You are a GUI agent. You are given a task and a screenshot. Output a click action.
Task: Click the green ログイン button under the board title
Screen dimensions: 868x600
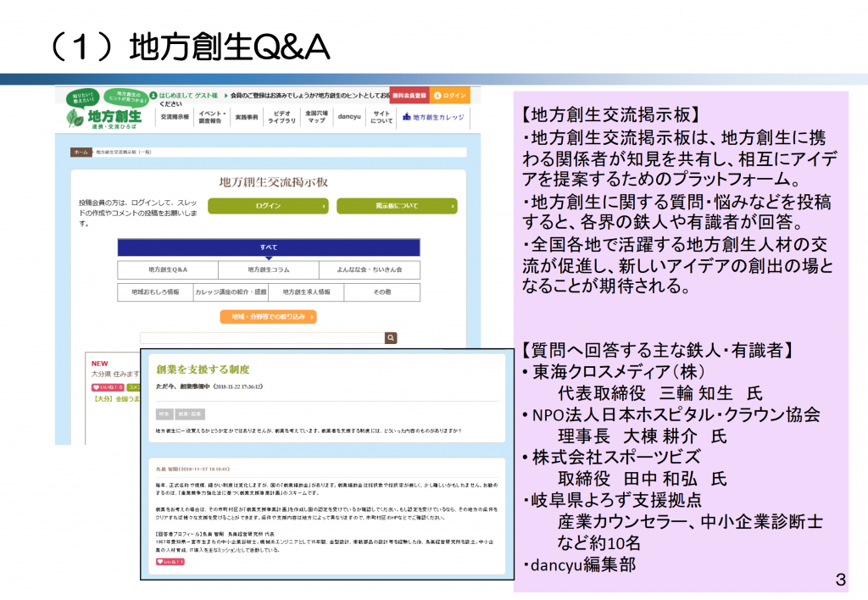pyautogui.click(x=269, y=206)
